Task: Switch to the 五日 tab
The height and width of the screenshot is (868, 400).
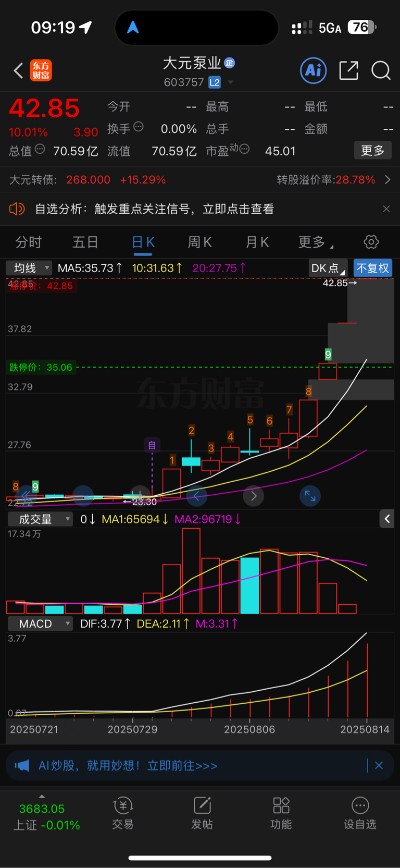Action: 85,242
